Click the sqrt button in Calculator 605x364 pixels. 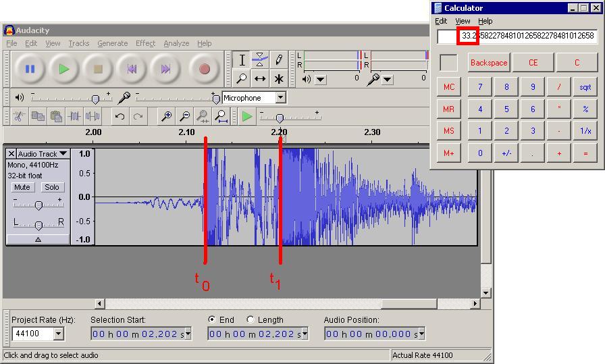coord(585,87)
